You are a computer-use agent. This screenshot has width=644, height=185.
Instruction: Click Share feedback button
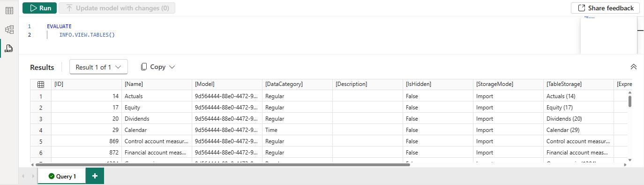[606, 8]
